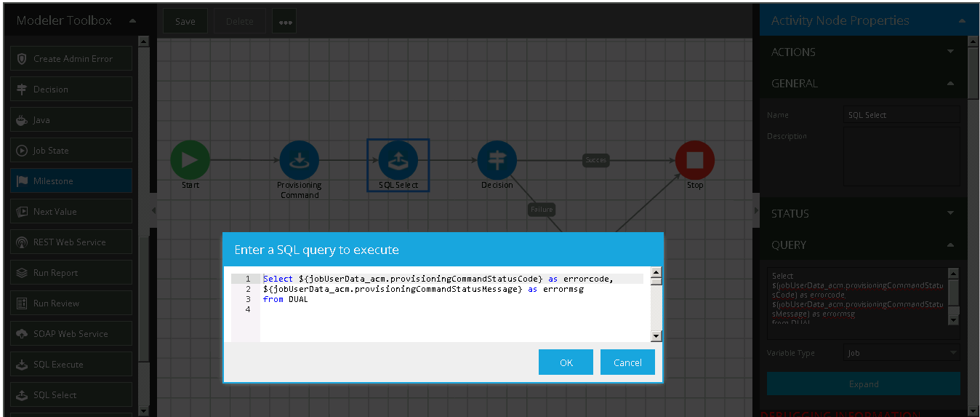
Task: Select the Provisioning Command node
Action: click(x=299, y=159)
